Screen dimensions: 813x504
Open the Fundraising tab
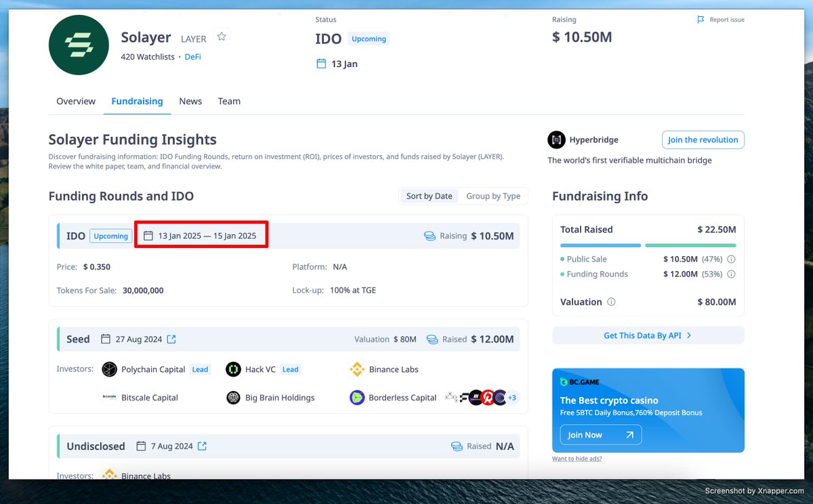click(138, 101)
